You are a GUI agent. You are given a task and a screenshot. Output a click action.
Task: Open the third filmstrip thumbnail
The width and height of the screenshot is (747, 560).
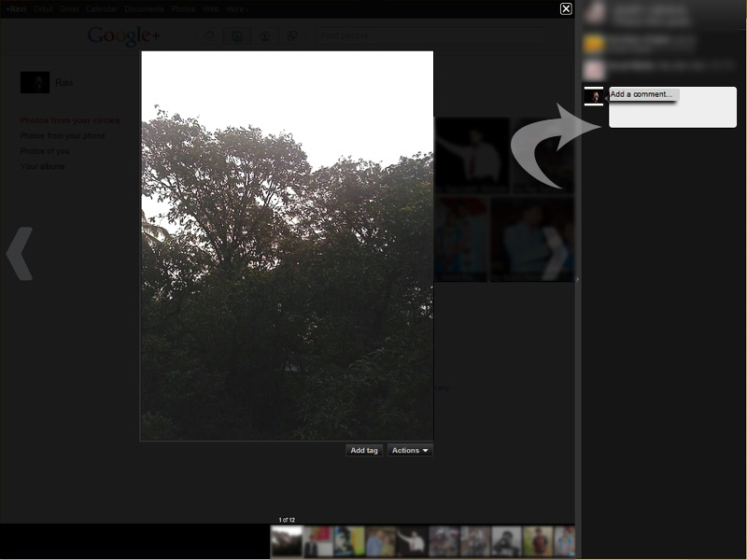[349, 541]
